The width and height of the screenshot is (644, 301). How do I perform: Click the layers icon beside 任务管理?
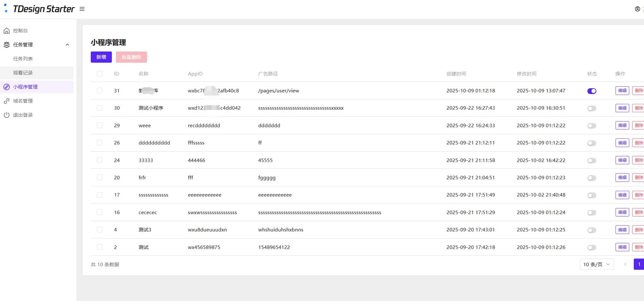6,45
